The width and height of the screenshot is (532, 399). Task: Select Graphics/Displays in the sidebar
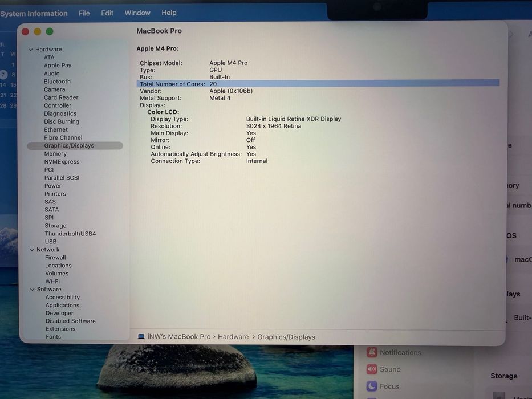[75, 145]
